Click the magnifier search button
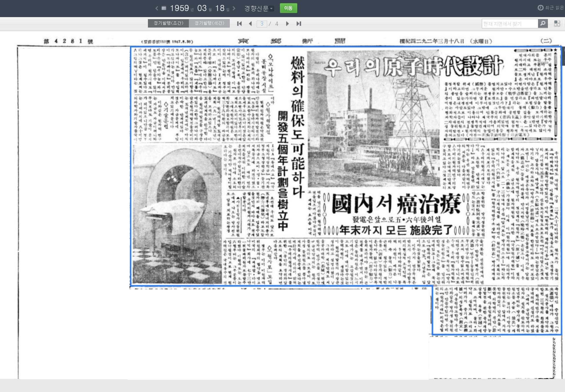The height and width of the screenshot is (392, 565). pos(543,23)
